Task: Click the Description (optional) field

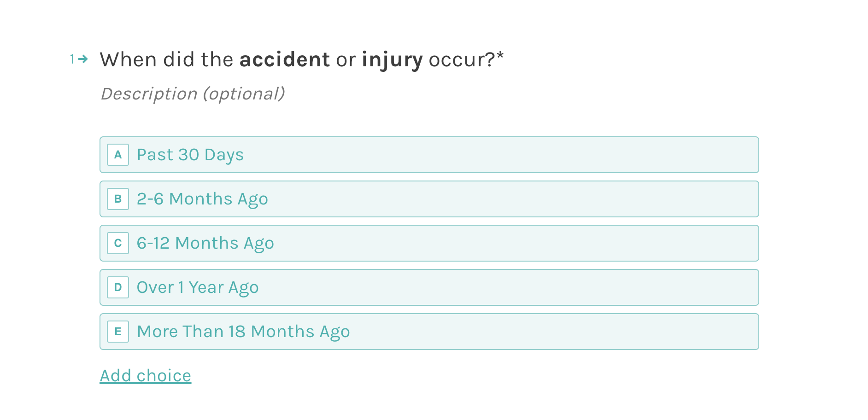Action: (x=193, y=94)
